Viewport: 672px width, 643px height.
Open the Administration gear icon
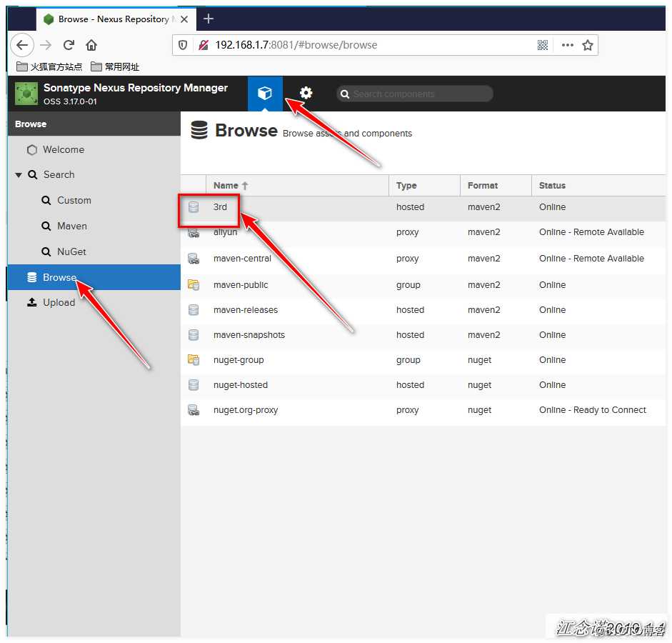[306, 93]
